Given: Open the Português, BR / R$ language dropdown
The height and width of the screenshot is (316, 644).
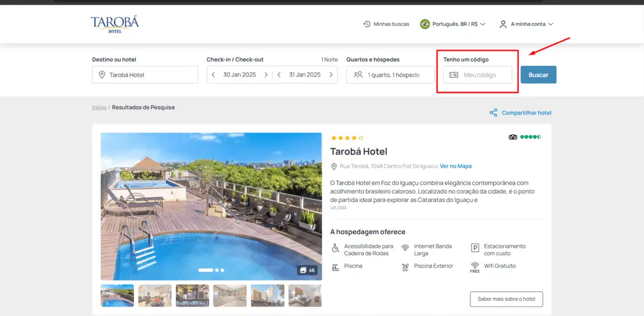Looking at the screenshot, I should (453, 24).
